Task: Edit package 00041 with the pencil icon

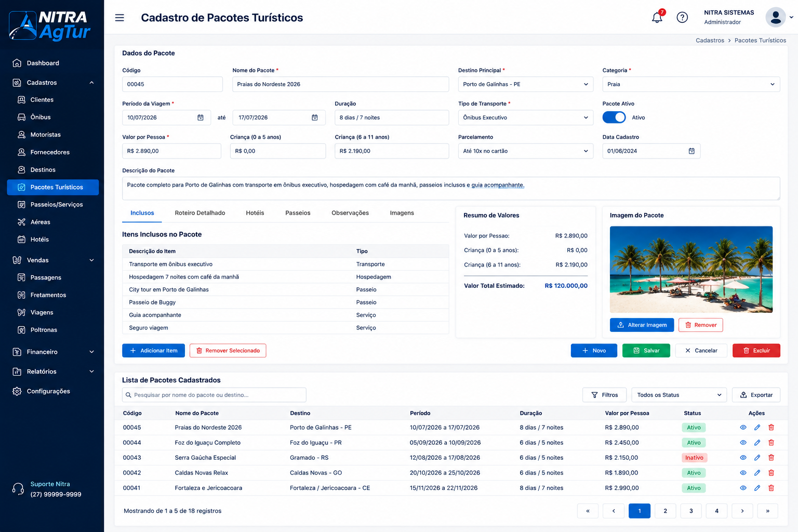Action: click(x=757, y=488)
